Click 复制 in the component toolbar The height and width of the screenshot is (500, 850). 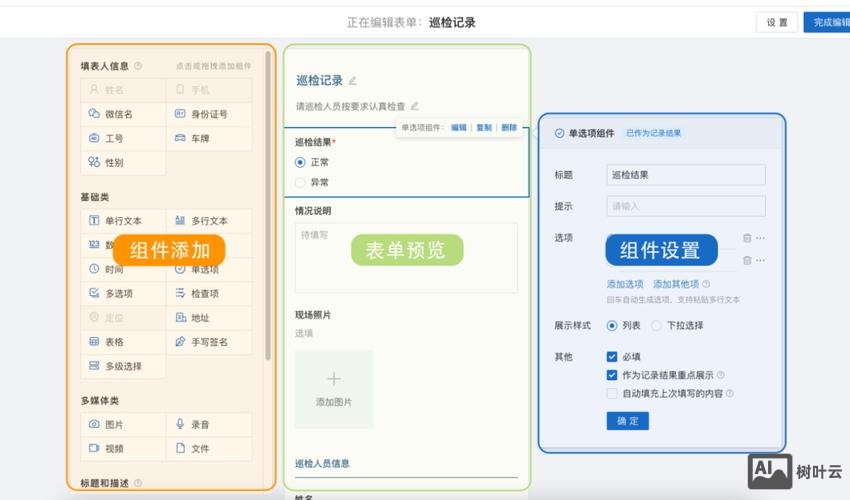[484, 127]
